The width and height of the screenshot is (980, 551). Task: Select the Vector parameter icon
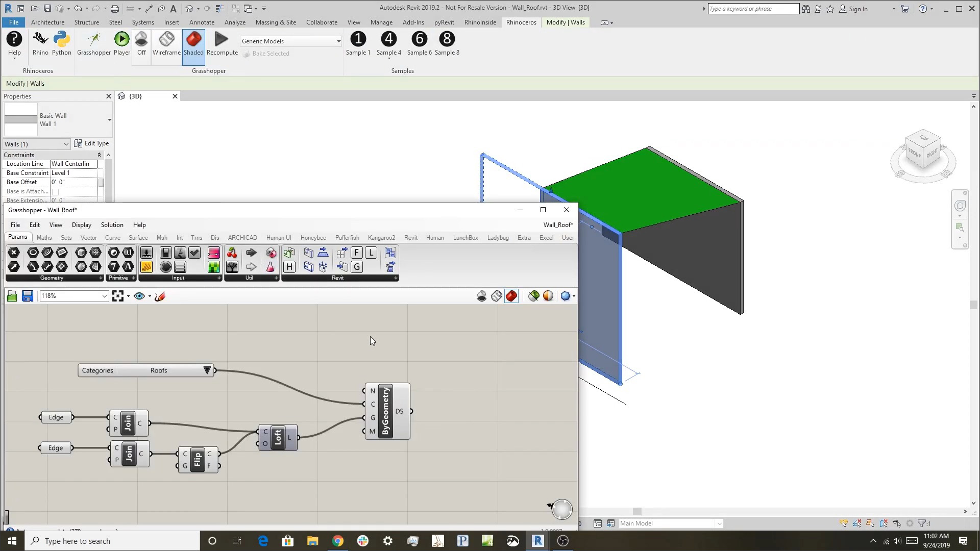[14, 266]
